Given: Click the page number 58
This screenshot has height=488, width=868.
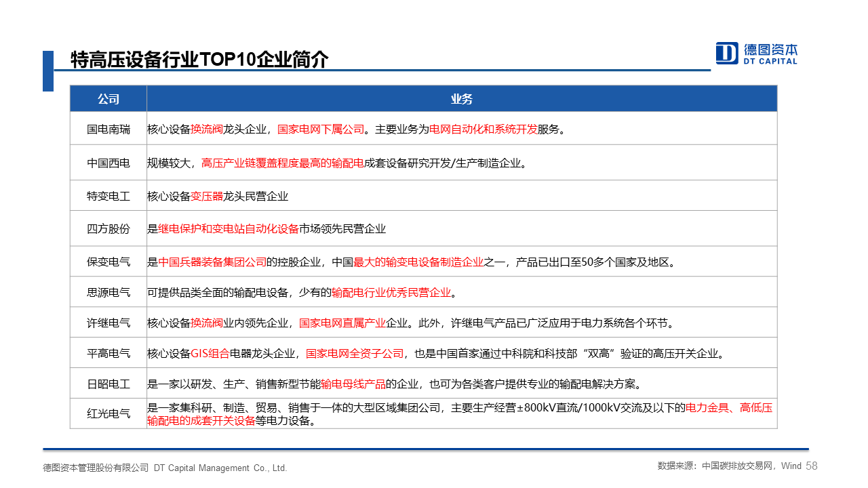Looking at the screenshot, I should point(812,466).
